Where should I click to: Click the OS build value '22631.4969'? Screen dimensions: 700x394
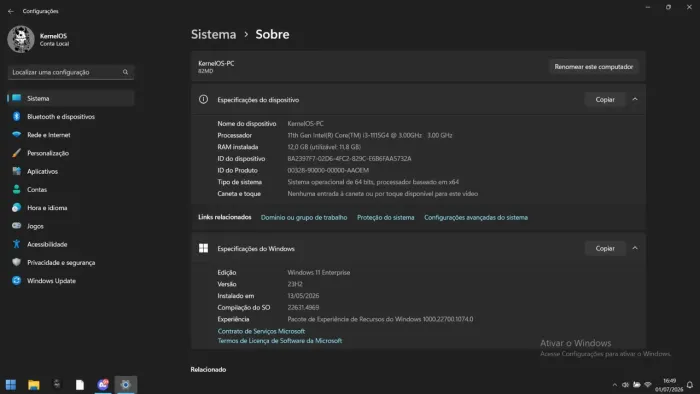click(303, 307)
